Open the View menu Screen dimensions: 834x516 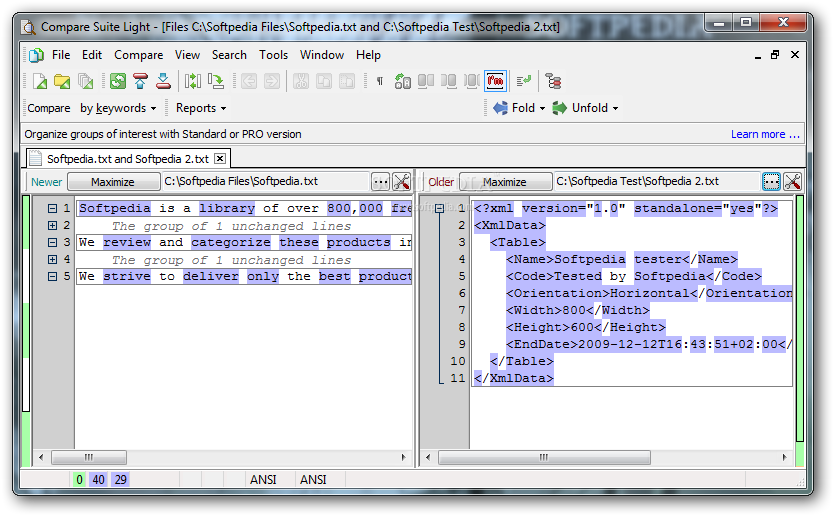187,55
